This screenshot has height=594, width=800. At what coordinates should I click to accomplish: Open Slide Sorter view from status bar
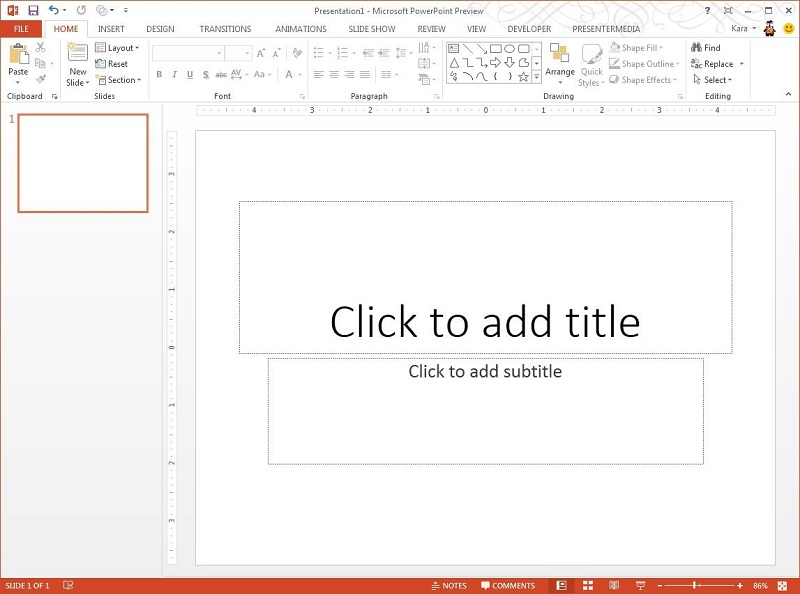[588, 585]
